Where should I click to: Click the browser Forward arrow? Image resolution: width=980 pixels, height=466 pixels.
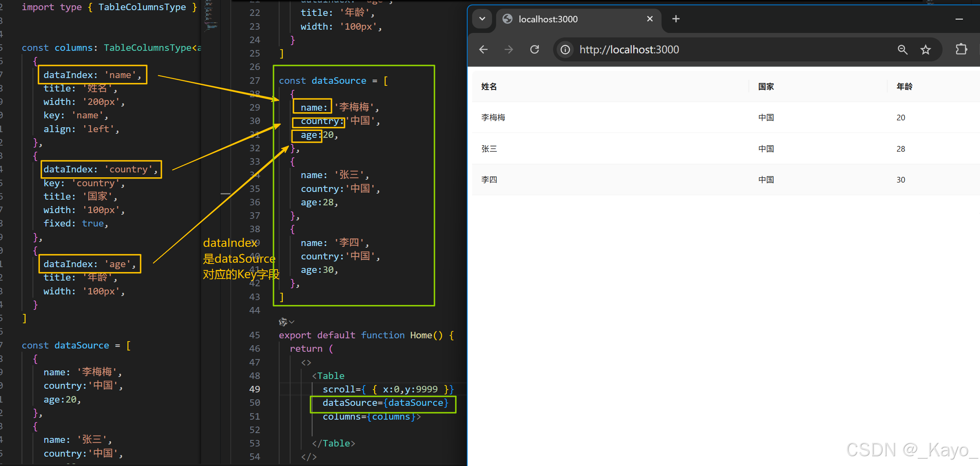coord(509,50)
